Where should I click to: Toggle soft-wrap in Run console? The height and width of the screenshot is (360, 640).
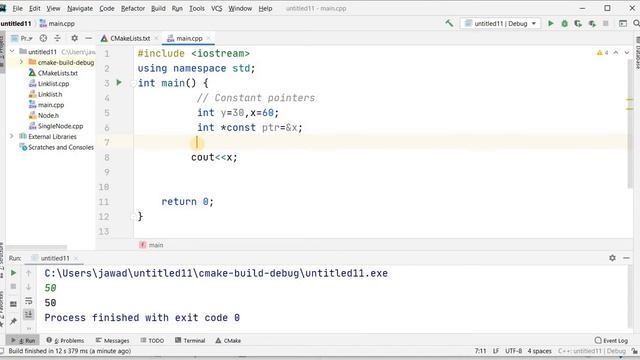coord(28,301)
